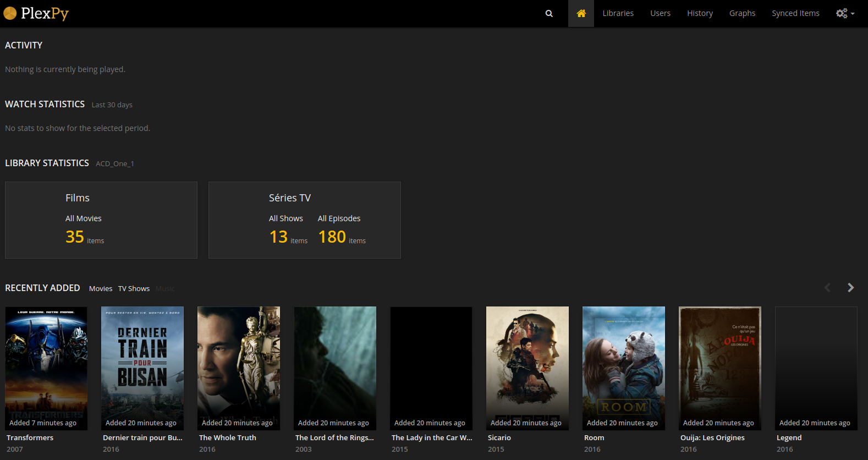This screenshot has height=460, width=868.
Task: Open the Users page
Action: pyautogui.click(x=660, y=13)
